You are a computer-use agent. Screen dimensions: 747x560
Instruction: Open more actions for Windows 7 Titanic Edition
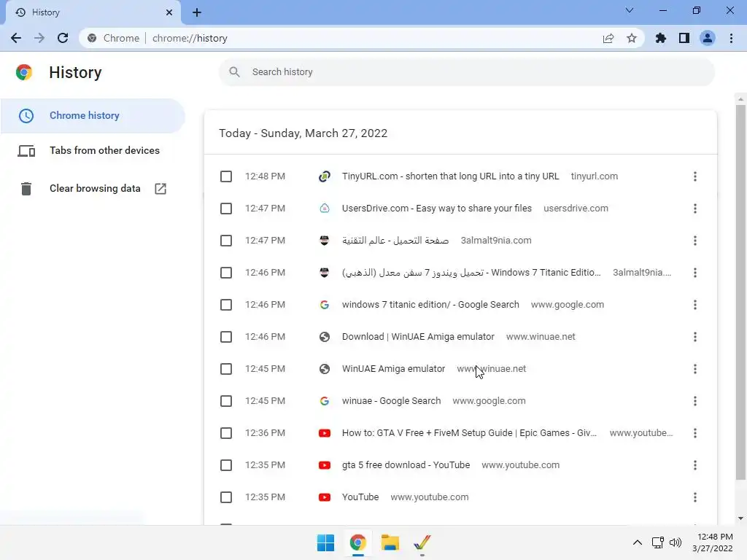(x=695, y=273)
